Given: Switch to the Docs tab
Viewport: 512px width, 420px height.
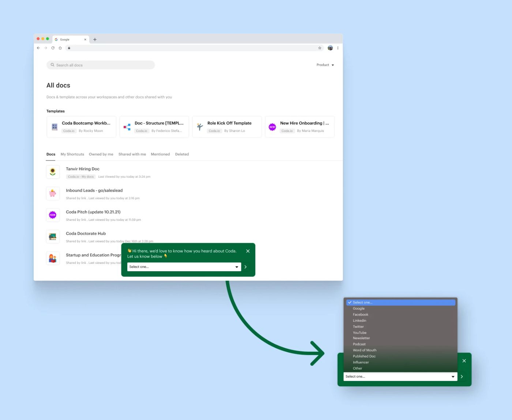Looking at the screenshot, I should pos(51,154).
